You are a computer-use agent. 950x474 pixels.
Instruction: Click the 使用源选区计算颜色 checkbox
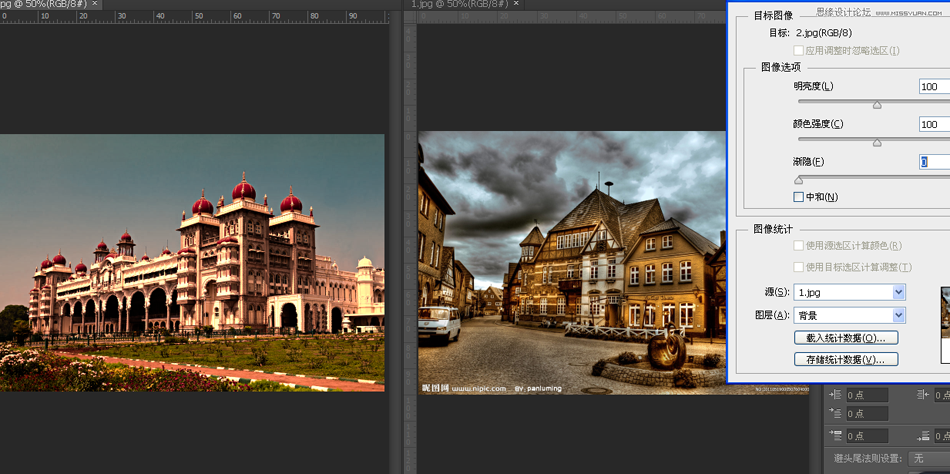tap(798, 246)
